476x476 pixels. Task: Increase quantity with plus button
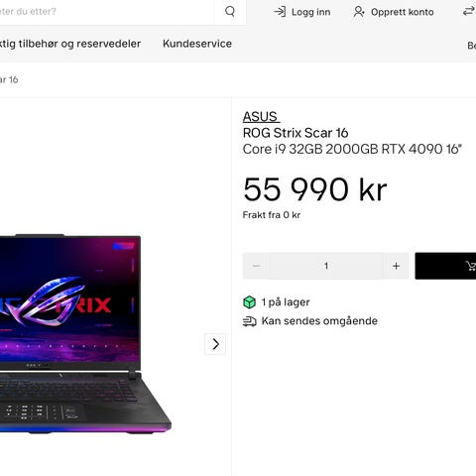tap(396, 266)
